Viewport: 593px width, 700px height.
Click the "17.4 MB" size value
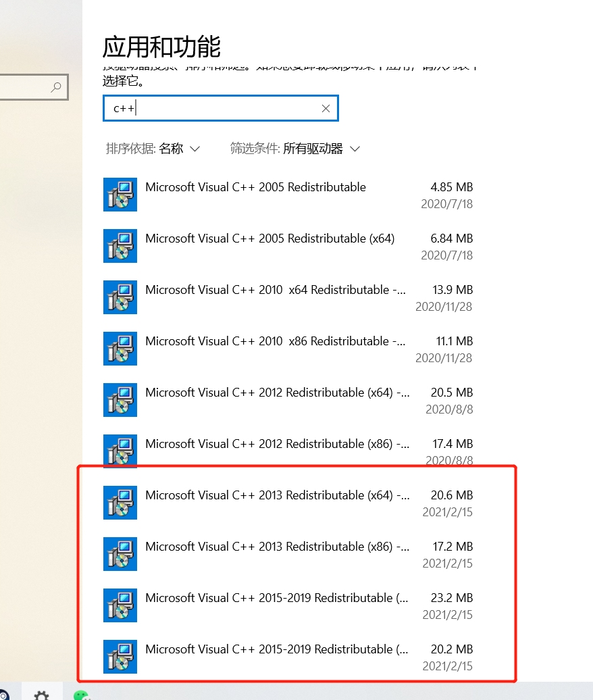pos(453,444)
